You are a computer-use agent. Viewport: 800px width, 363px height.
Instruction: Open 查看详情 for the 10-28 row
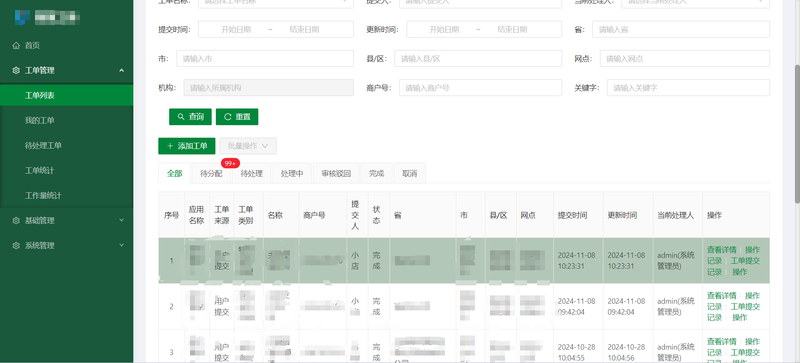pos(721,342)
